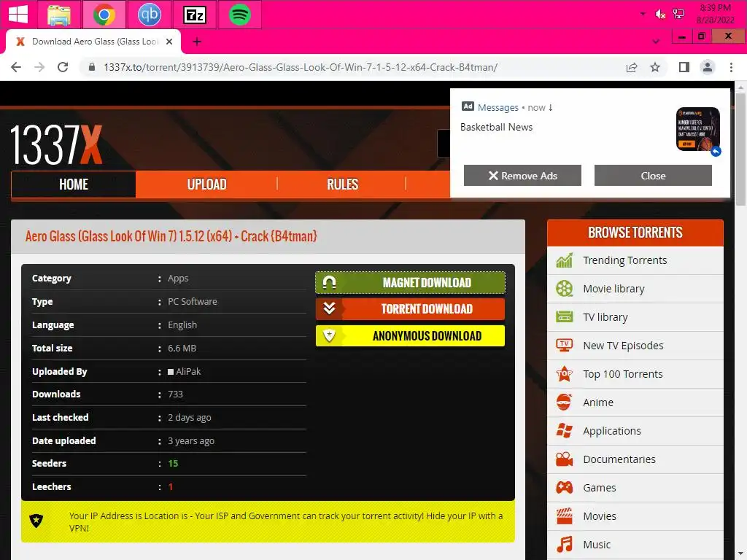Open the Windows Start menu
747x560 pixels.
(x=18, y=15)
